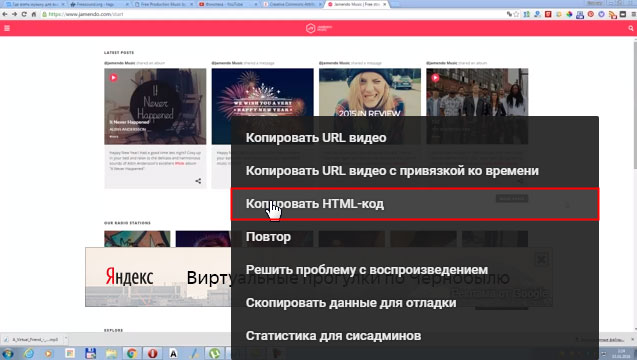Open the letter A taskbar icon
The width and height of the screenshot is (637, 360).
tap(173, 353)
